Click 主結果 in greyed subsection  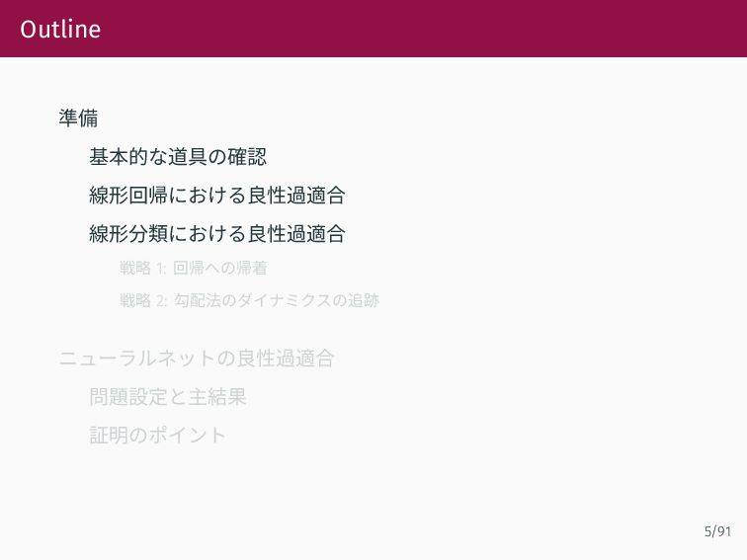click(x=217, y=397)
